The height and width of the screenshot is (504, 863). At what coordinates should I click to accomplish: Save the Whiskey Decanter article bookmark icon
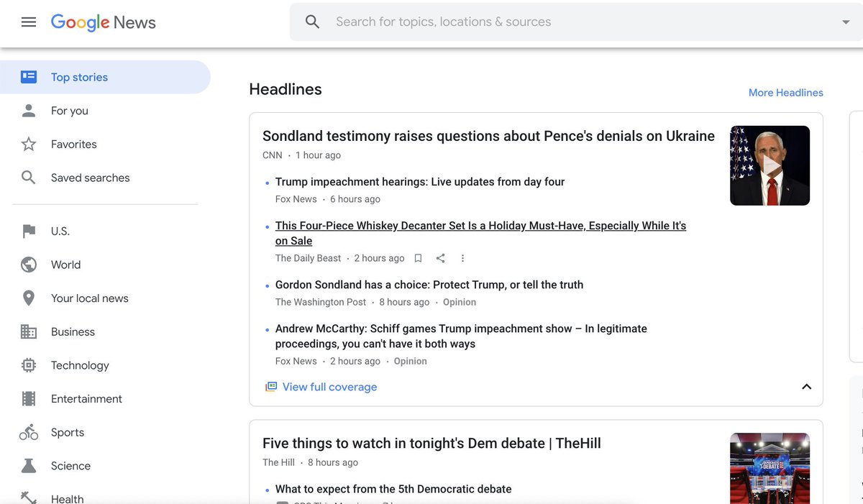pos(418,258)
